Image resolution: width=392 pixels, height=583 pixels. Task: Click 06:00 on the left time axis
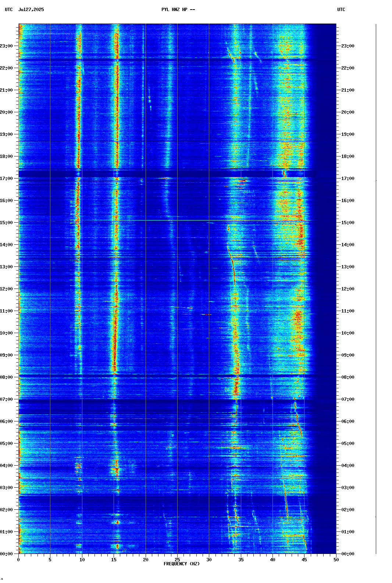[x=6, y=421]
